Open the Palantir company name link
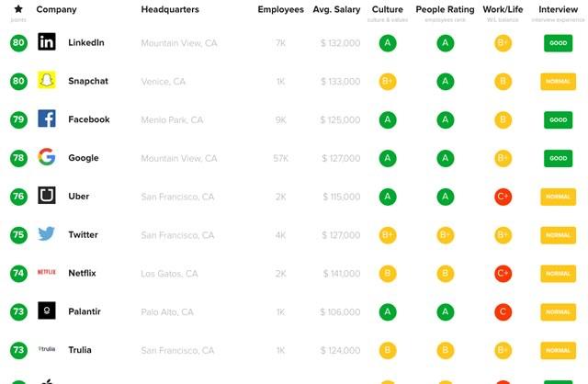This screenshot has height=384, width=588. (85, 311)
